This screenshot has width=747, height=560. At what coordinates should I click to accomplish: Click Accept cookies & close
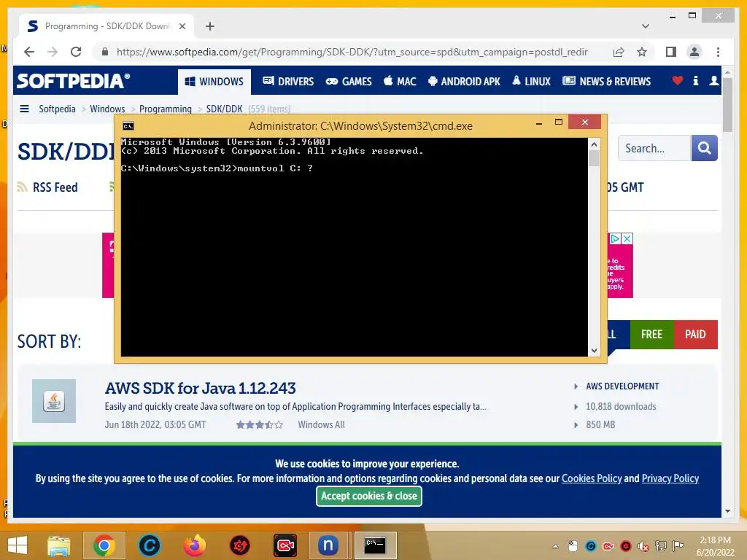[x=368, y=496]
